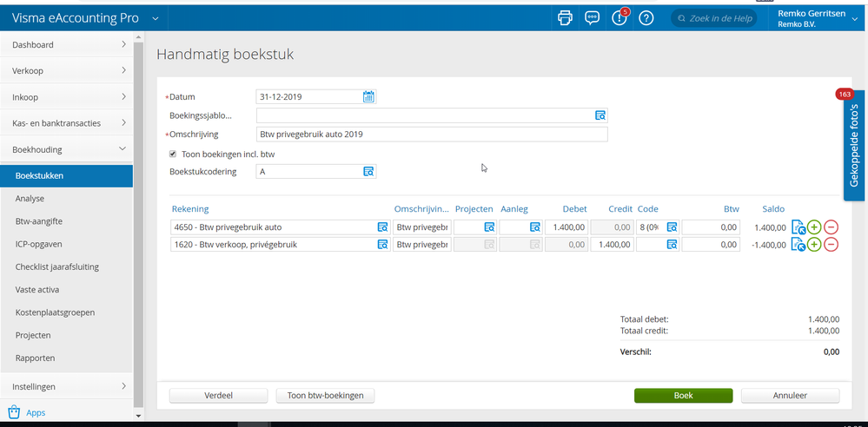The height and width of the screenshot is (427, 868).
Task: Select Boekstukken in sidebar
Action: tap(66, 176)
